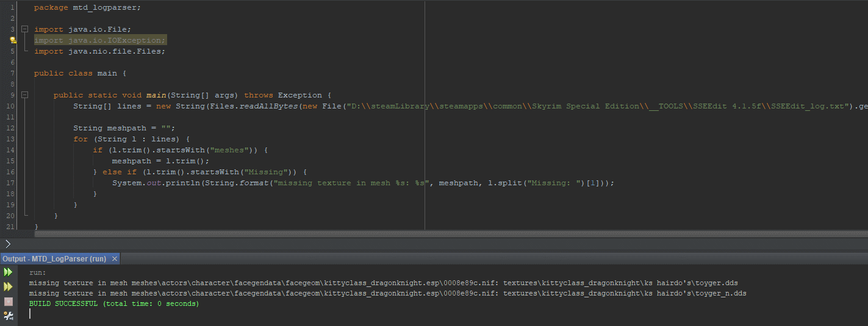868x326 pixels.
Task: Click the stop build/run square icon
Action: pos(8,301)
